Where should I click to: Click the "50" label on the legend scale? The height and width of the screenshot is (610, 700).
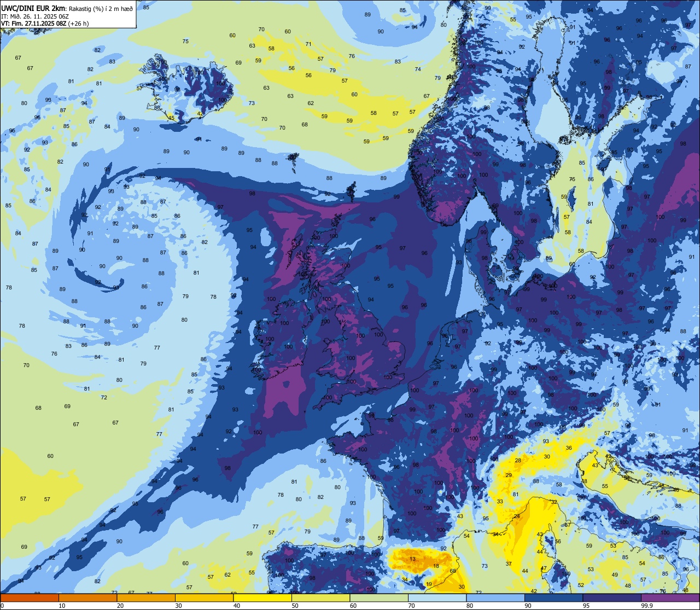click(x=295, y=606)
